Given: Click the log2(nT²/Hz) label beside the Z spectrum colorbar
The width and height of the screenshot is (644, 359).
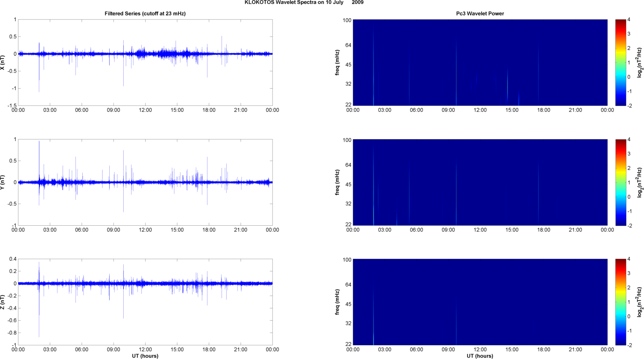Looking at the screenshot, I should (640, 302).
